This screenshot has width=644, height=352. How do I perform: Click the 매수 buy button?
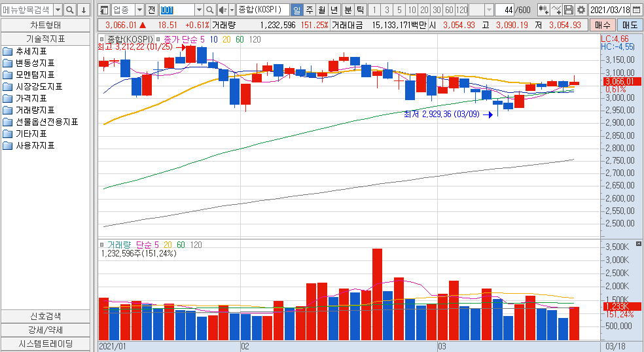[603, 25]
